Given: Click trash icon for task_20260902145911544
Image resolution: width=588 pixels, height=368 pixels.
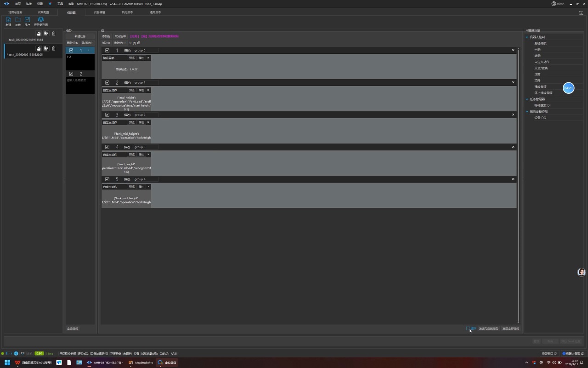Looking at the screenshot, I should click(x=53, y=34).
